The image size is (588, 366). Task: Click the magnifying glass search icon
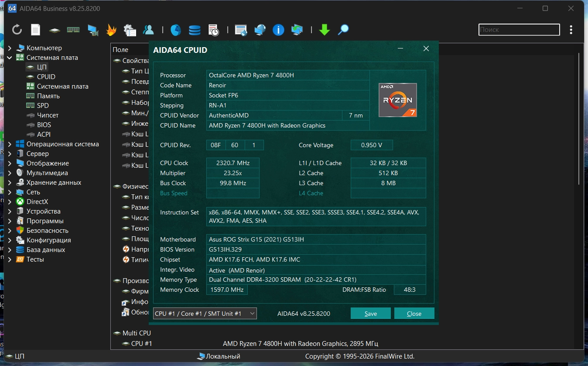[344, 30]
